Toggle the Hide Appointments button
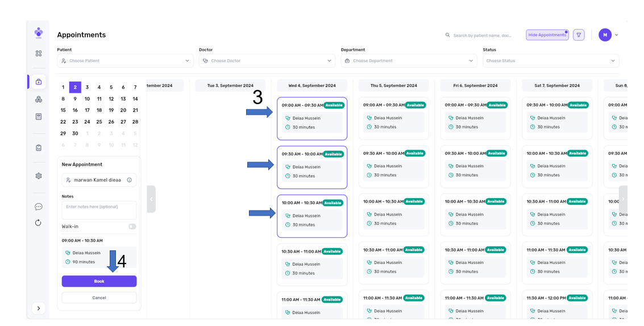Screen dimensions: 644x326 (x=547, y=35)
